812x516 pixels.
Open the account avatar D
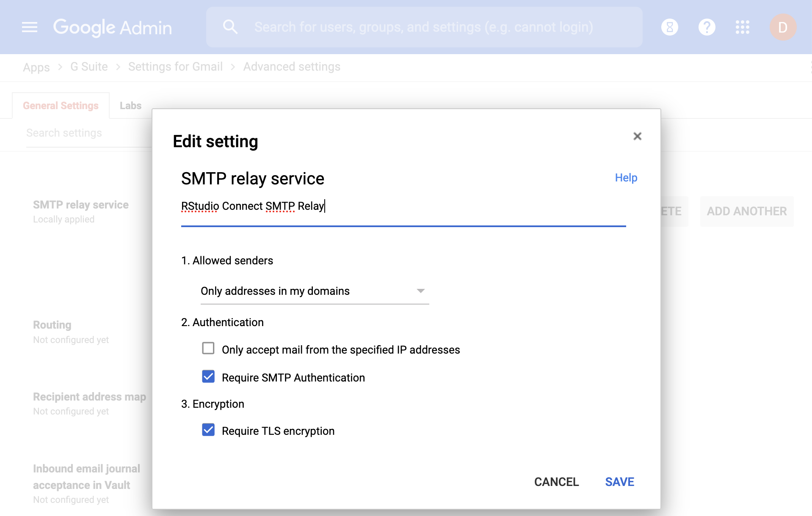783,27
